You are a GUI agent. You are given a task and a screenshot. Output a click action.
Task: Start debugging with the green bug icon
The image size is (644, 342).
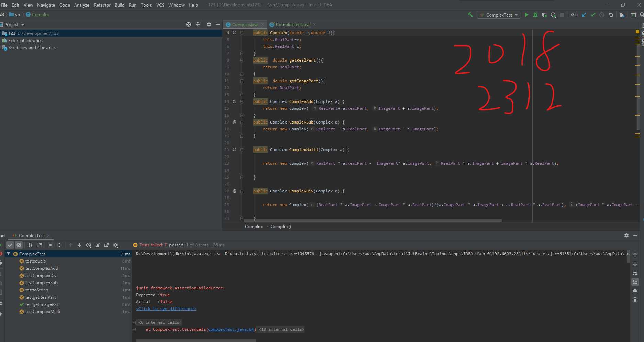tap(535, 15)
